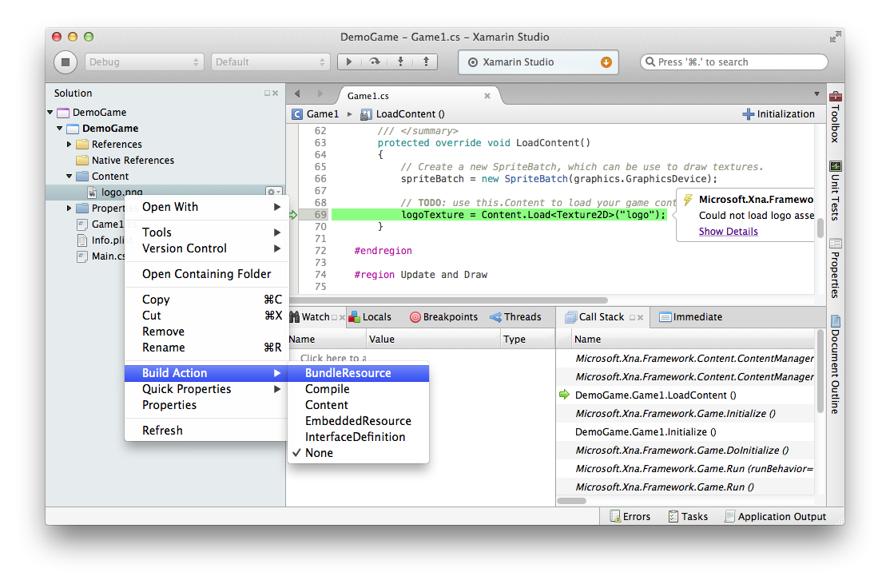The height and width of the screenshot is (588, 890).
Task: Expand the Properties folder in solution tree
Action: [x=70, y=209]
